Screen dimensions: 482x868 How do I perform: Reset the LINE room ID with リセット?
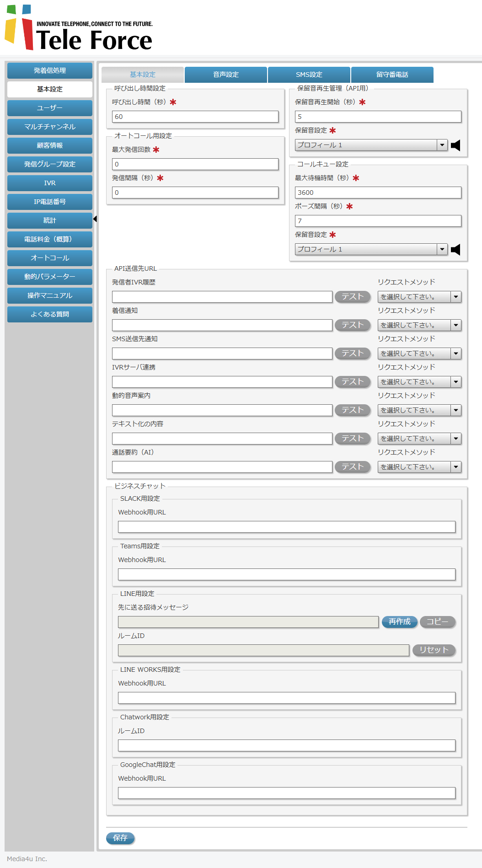(x=434, y=650)
